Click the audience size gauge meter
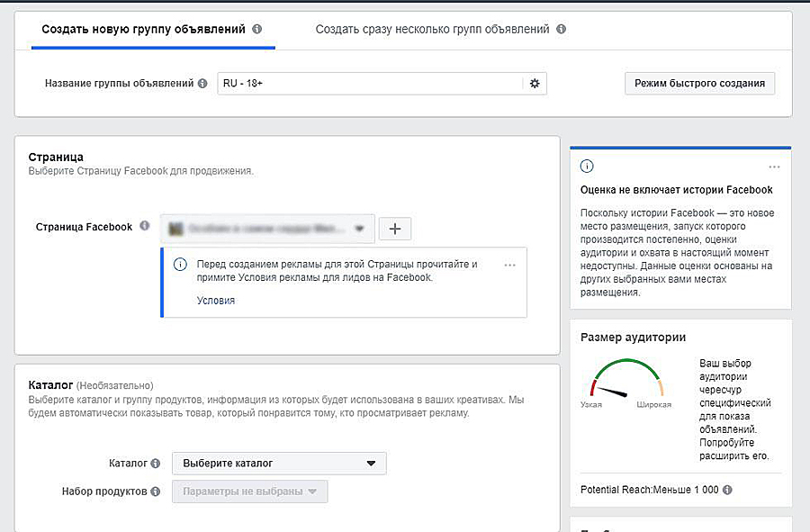 point(625,383)
